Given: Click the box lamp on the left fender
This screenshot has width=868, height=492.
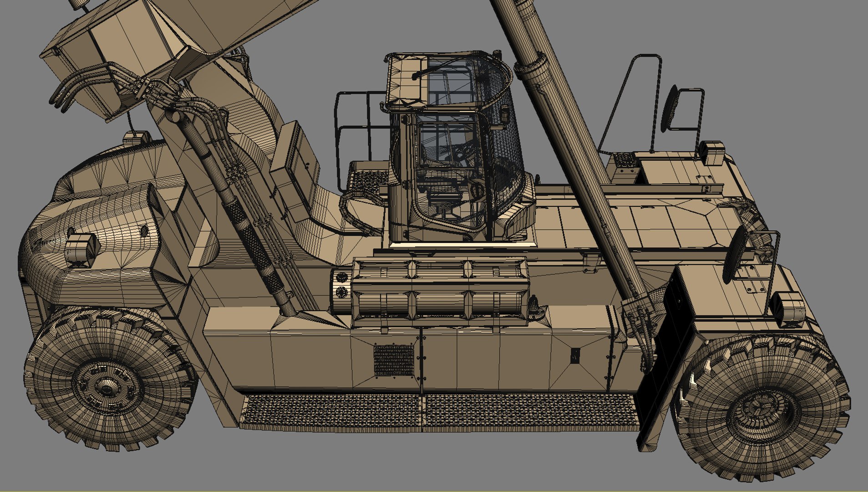Looking at the screenshot, I should [x=82, y=250].
